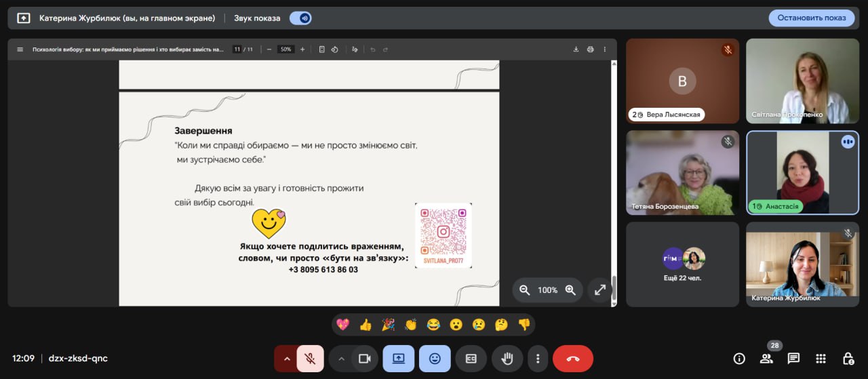Download the PDF from viewer toolbar
Image resolution: width=868 pixels, height=379 pixels.
(576, 49)
